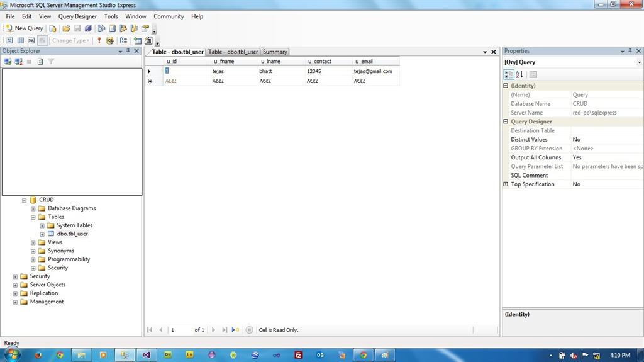Open the Community menu
The image size is (644, 362).
(169, 16)
